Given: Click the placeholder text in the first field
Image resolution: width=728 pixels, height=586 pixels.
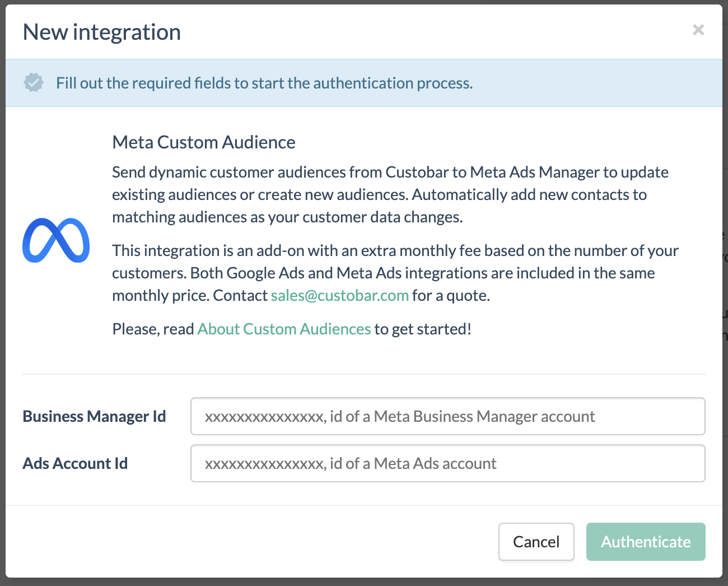Looking at the screenshot, I should [399, 416].
